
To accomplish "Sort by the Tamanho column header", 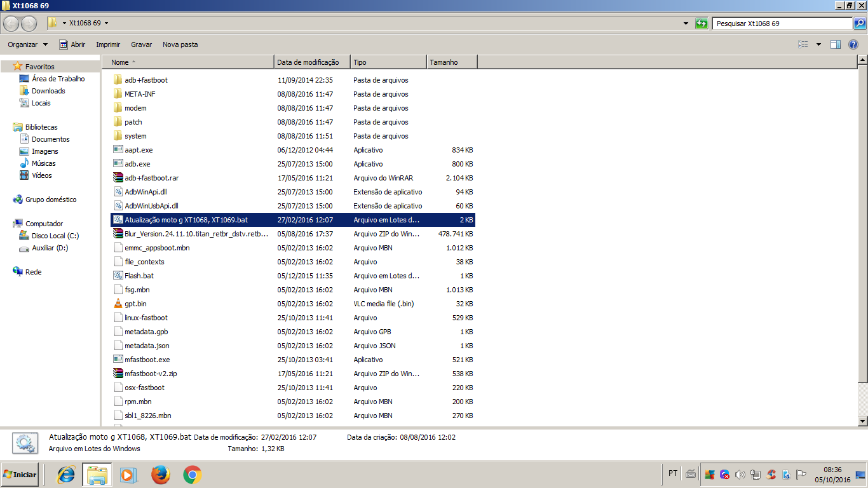I will (452, 62).
